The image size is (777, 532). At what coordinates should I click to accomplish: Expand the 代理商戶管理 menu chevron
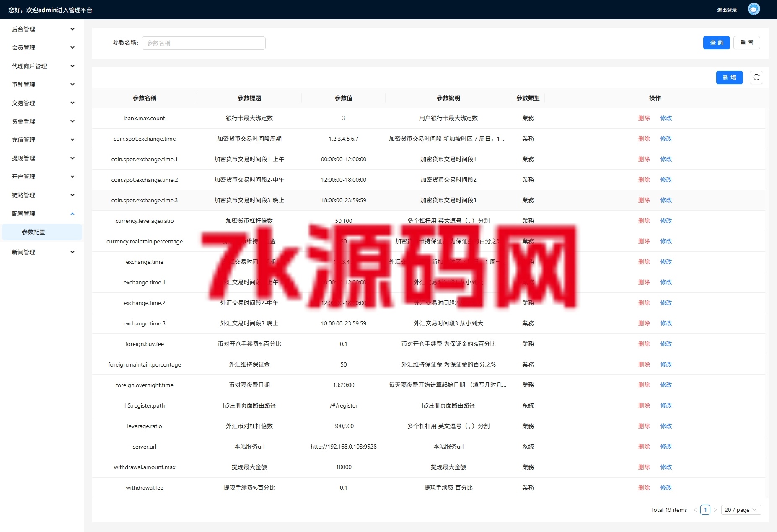[x=73, y=66]
